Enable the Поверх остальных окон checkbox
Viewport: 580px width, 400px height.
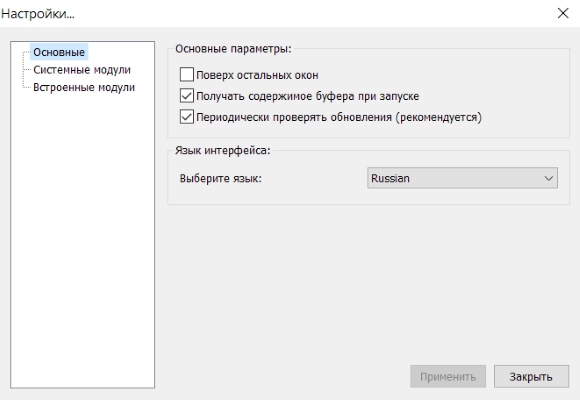click(x=186, y=75)
